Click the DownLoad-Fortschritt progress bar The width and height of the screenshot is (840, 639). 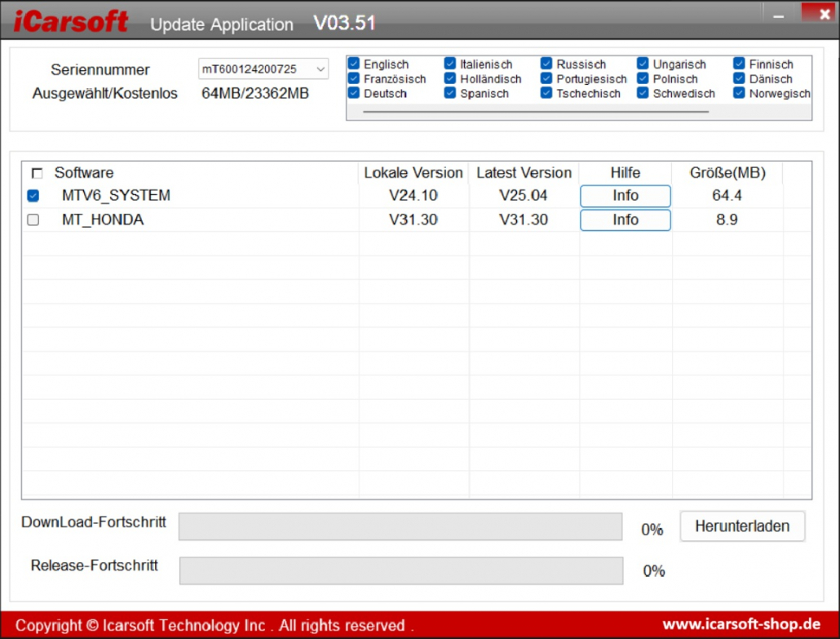pyautogui.click(x=400, y=526)
